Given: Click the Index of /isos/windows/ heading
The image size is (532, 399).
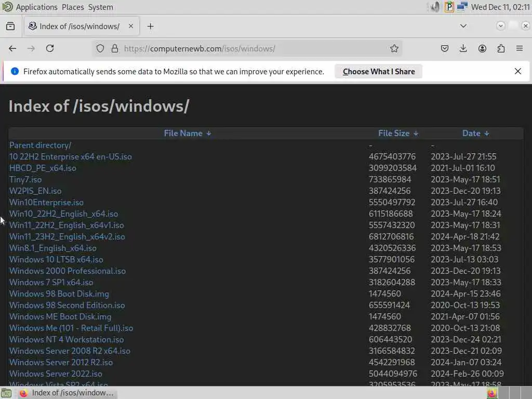Looking at the screenshot, I should [99, 106].
